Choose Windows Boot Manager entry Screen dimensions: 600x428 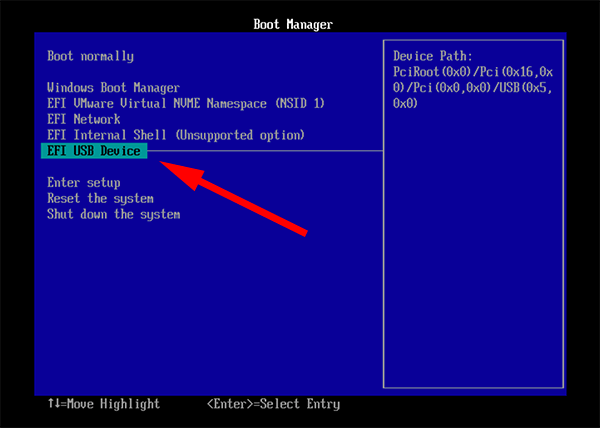(113, 88)
